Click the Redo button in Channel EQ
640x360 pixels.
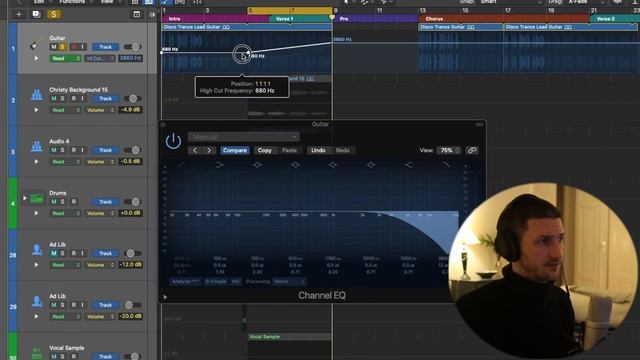(342, 150)
